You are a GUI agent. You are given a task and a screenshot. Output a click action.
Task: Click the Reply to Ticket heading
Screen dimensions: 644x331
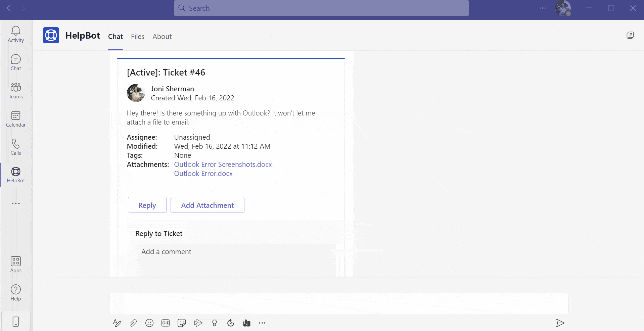click(159, 234)
